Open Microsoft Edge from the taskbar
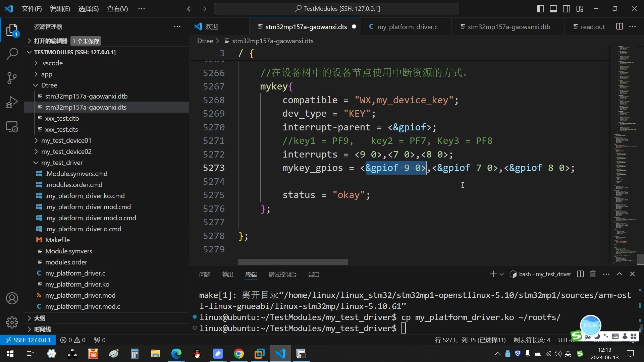644x362 pixels. click(x=176, y=354)
